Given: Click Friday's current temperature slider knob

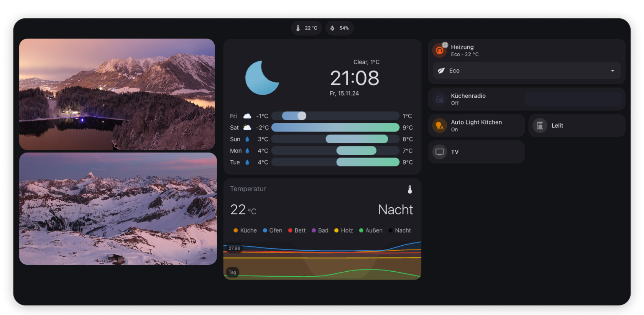Looking at the screenshot, I should pyautogui.click(x=302, y=116).
